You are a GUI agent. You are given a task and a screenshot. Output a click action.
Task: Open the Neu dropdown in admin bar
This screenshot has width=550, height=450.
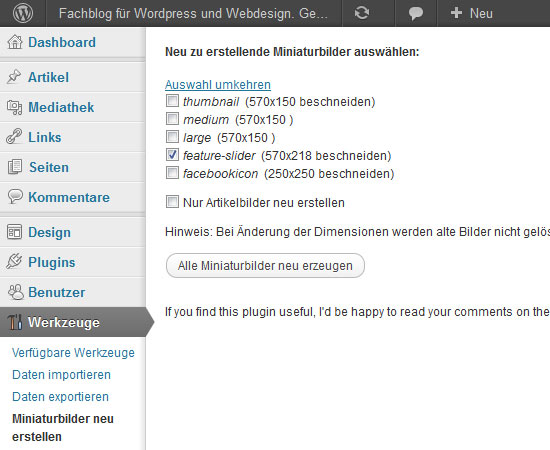tap(472, 13)
